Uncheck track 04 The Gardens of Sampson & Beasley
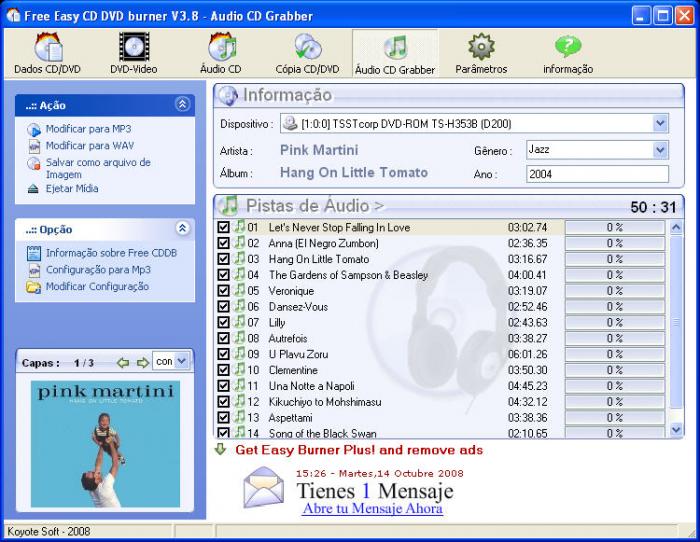This screenshot has width=700, height=542. 223,275
